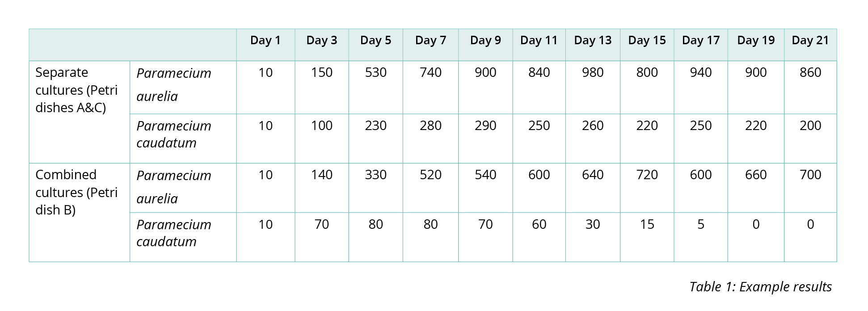Viewport: 868px width, 311px height.
Task: Click the cell containing value 980
Action: [x=593, y=72]
